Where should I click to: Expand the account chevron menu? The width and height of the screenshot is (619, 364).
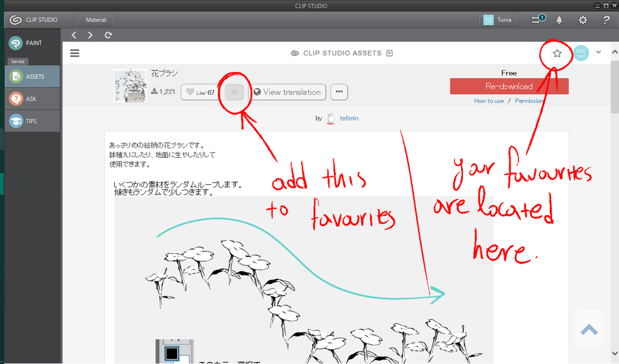click(x=599, y=52)
